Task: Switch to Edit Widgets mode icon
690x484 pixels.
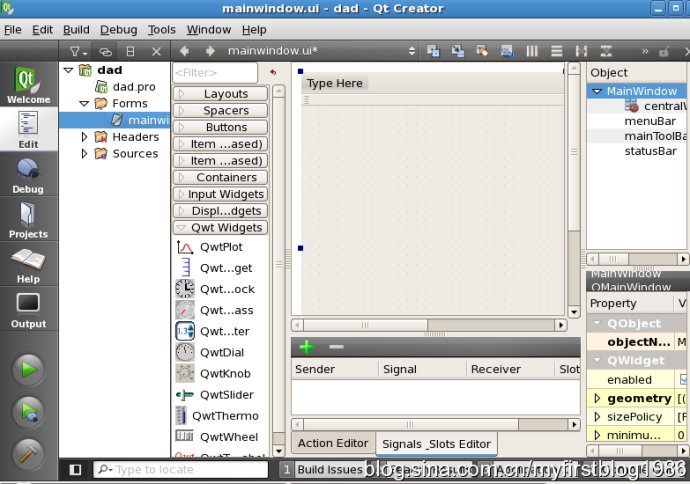Action: pyautogui.click(x=433, y=51)
